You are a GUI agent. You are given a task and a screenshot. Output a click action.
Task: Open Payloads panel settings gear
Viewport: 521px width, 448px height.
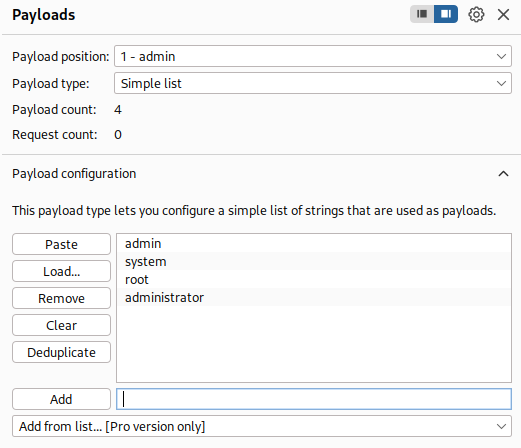coord(476,15)
